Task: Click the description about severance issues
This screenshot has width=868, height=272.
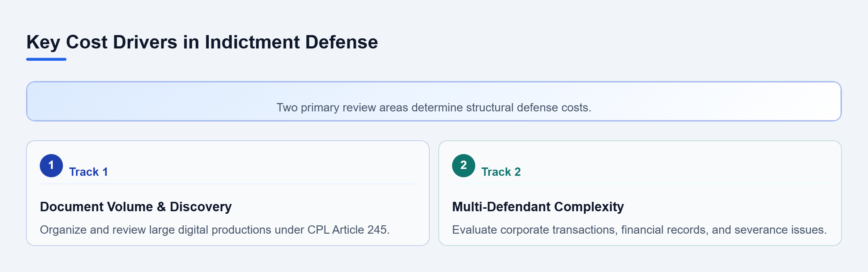Action: [x=639, y=230]
